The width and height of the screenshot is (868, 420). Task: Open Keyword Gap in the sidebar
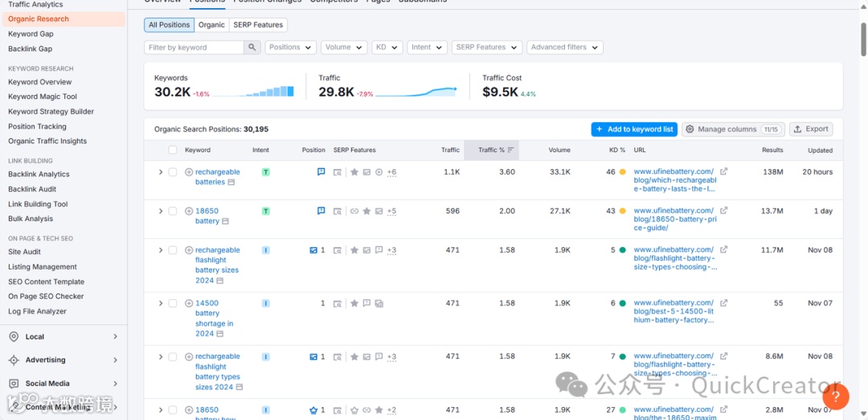[31, 34]
